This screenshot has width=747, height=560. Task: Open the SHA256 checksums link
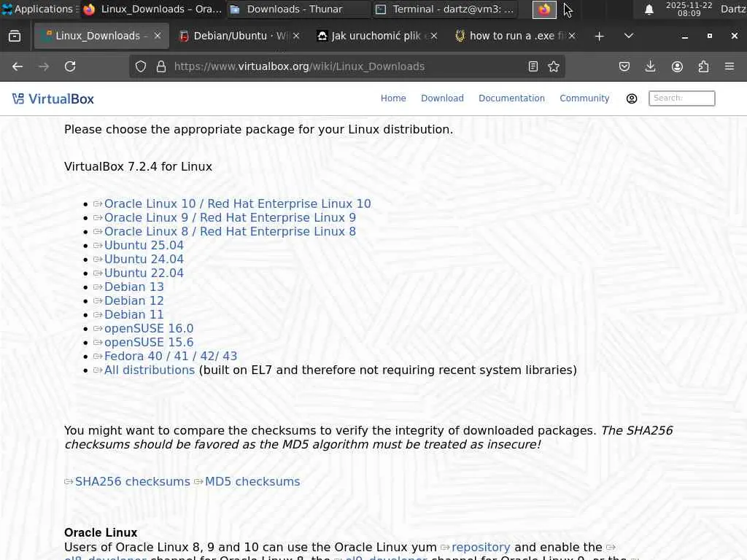[133, 481]
